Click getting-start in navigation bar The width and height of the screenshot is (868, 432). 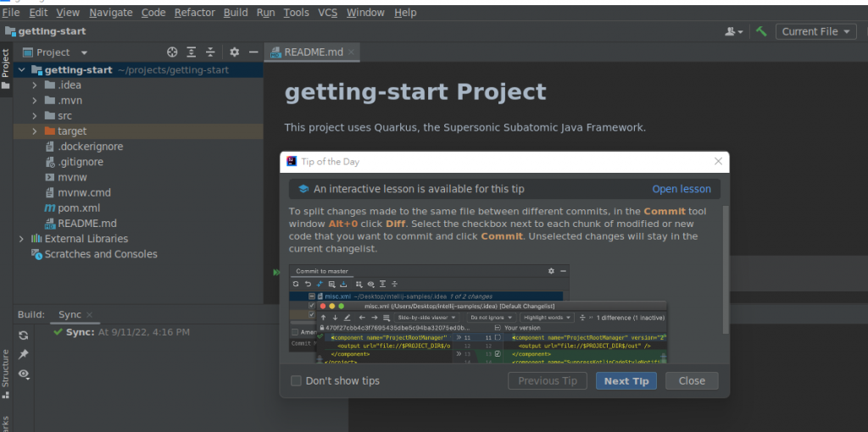point(52,31)
